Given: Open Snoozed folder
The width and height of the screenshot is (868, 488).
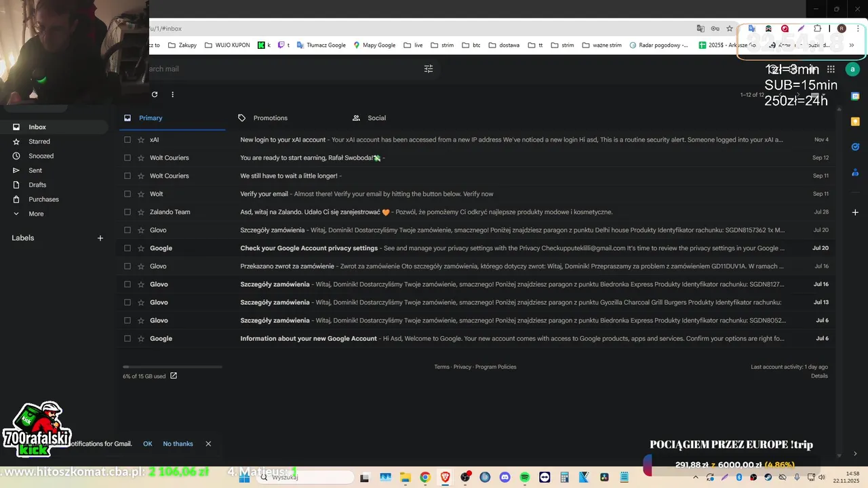Looking at the screenshot, I should click(41, 156).
